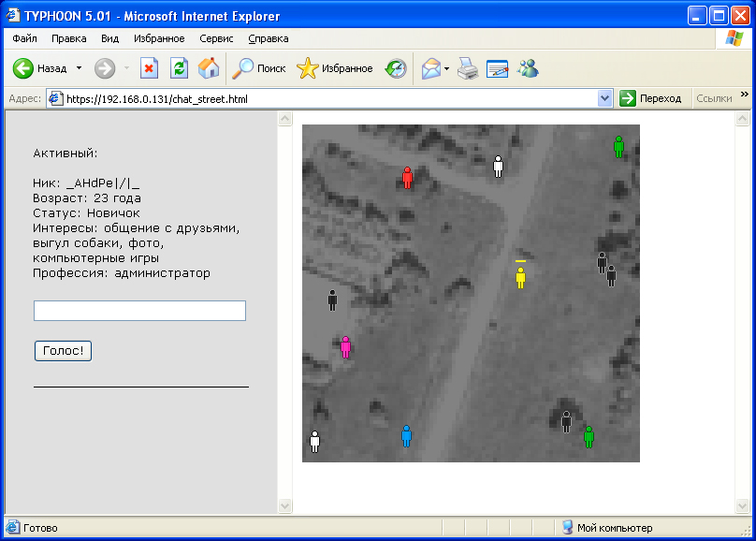The height and width of the screenshot is (541, 756).
Task: Select the green person at top right
Action: click(x=618, y=147)
